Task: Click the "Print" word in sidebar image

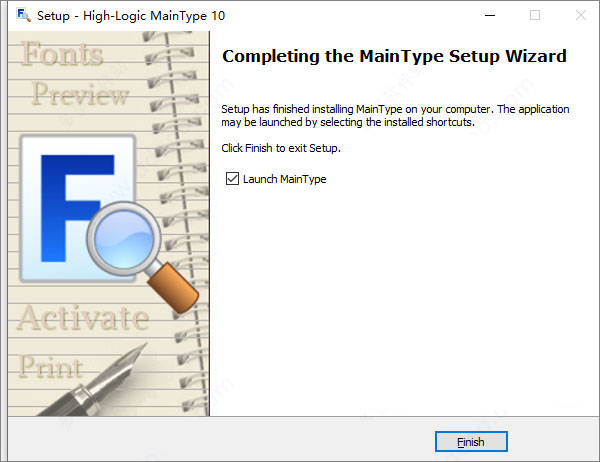Action: [51, 366]
